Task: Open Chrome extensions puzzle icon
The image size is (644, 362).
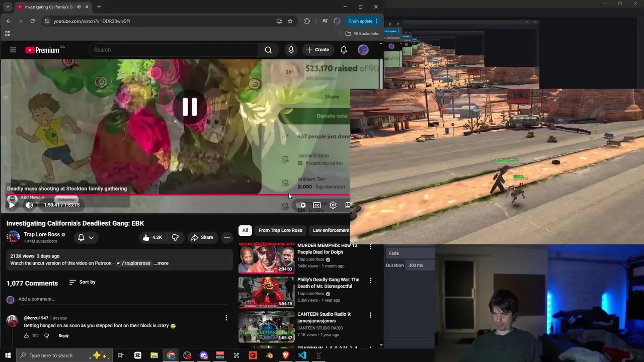Action: click(x=307, y=21)
